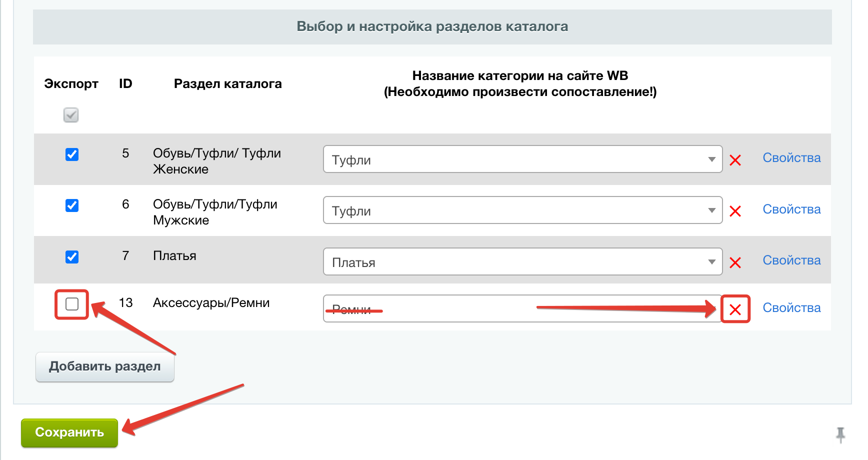
Task: Click red X for Аксессуары/Ремни row
Action: tap(735, 309)
